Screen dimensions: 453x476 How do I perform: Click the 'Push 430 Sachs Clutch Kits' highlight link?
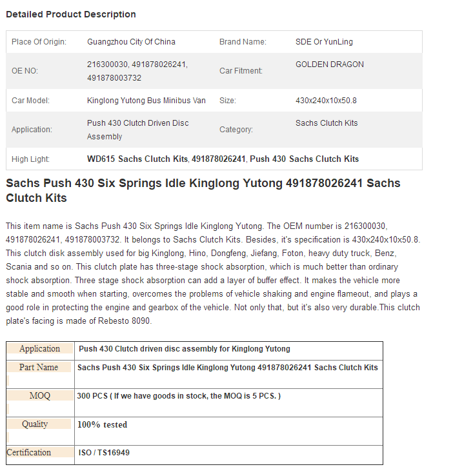tap(304, 159)
